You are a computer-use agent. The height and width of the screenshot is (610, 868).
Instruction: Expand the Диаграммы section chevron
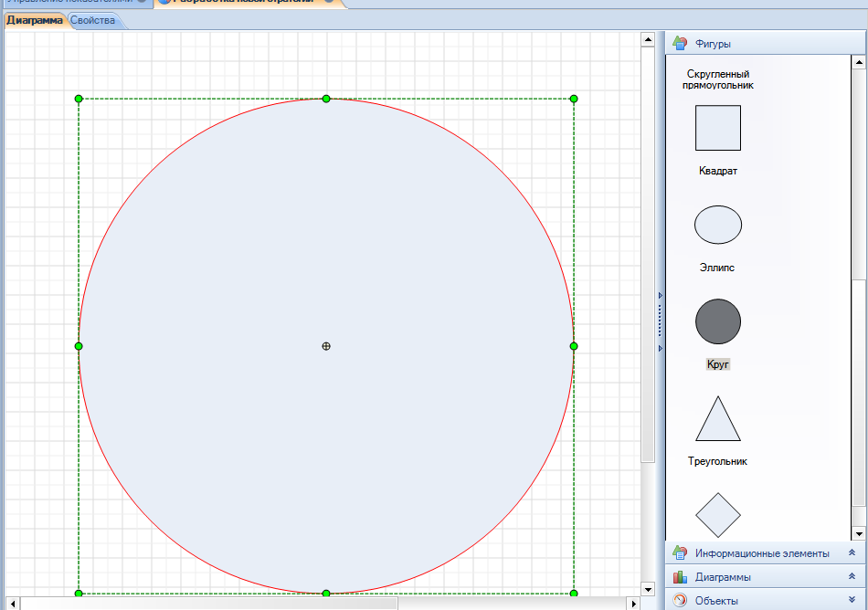852,577
